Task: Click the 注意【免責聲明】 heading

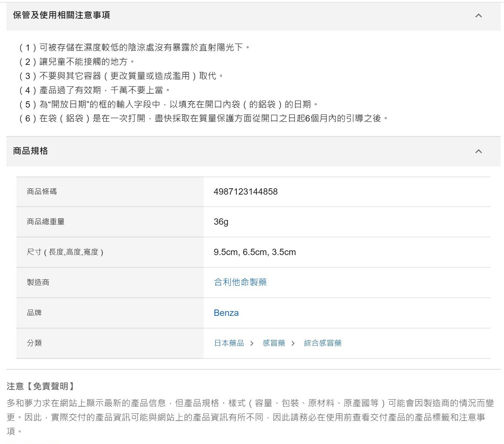Action: pyautogui.click(x=41, y=386)
